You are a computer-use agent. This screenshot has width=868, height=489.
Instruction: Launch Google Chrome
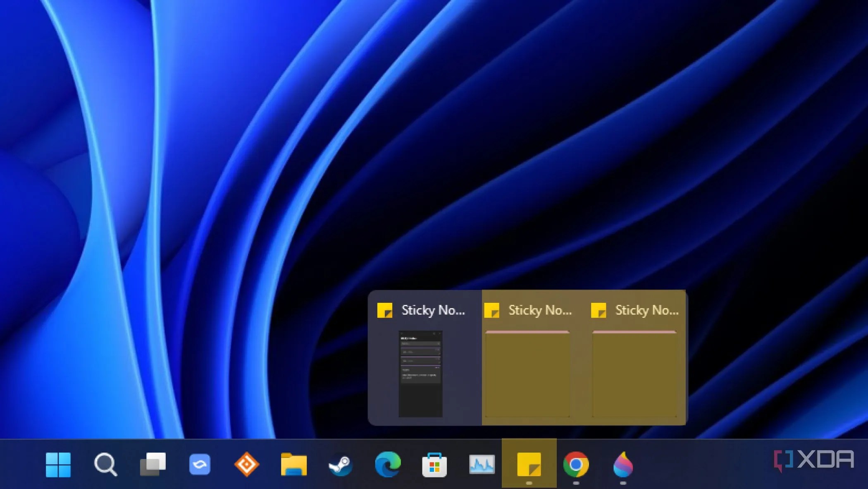[x=576, y=465]
